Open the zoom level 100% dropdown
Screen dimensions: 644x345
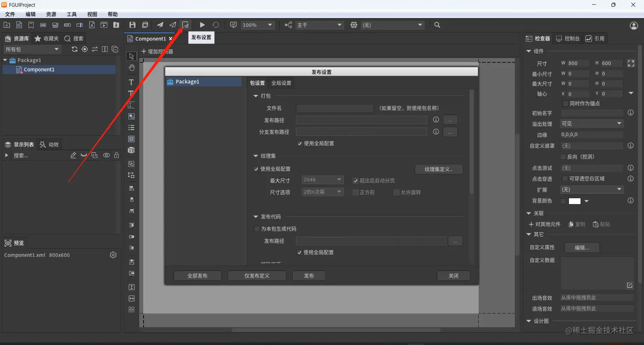pyautogui.click(x=257, y=25)
